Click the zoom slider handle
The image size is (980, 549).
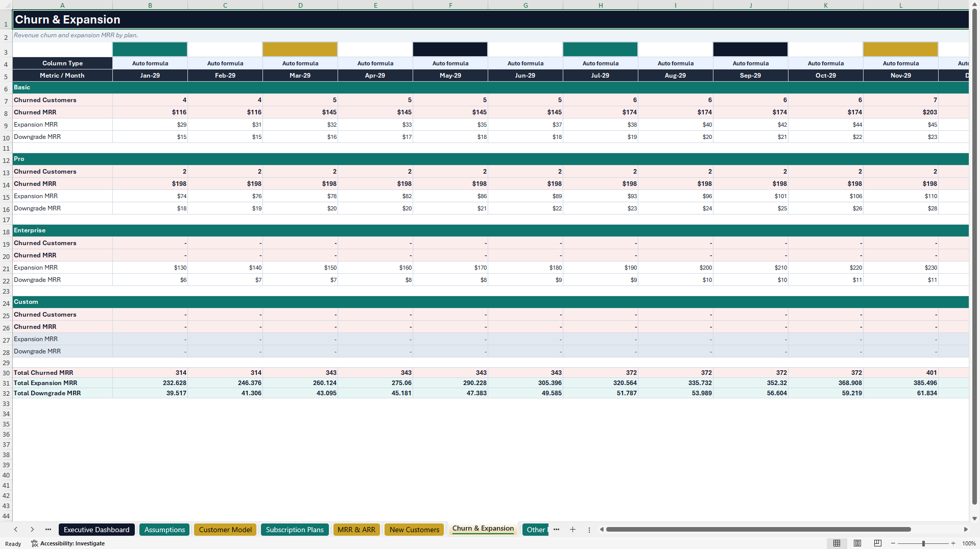tap(923, 543)
